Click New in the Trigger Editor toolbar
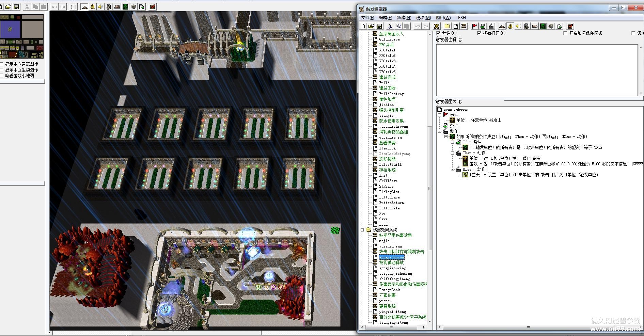644x336 pixels. point(363,26)
